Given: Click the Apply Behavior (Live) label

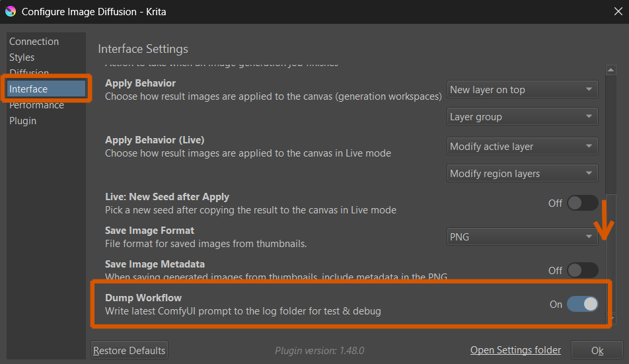Looking at the screenshot, I should coord(155,140).
